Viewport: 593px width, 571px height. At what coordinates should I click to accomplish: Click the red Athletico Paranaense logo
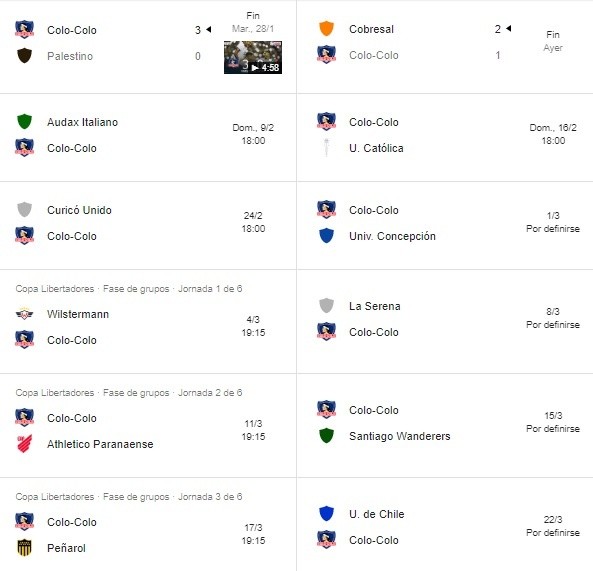[25, 444]
